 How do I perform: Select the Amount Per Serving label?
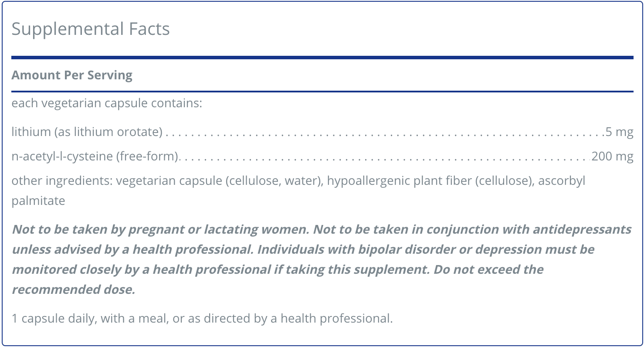click(x=72, y=75)
